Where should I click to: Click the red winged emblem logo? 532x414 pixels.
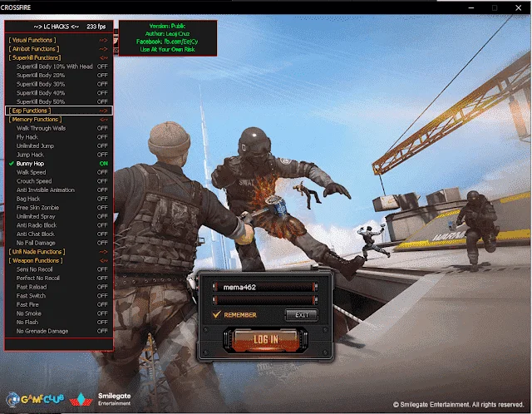point(81,400)
